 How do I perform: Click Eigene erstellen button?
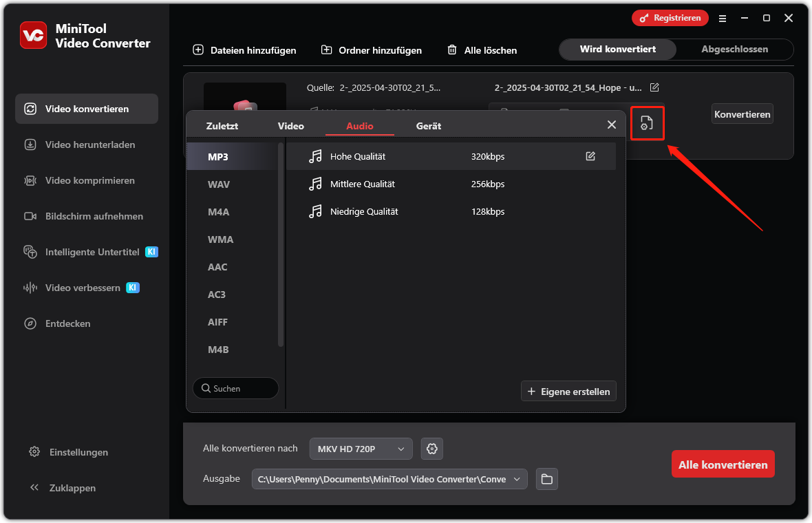click(568, 391)
